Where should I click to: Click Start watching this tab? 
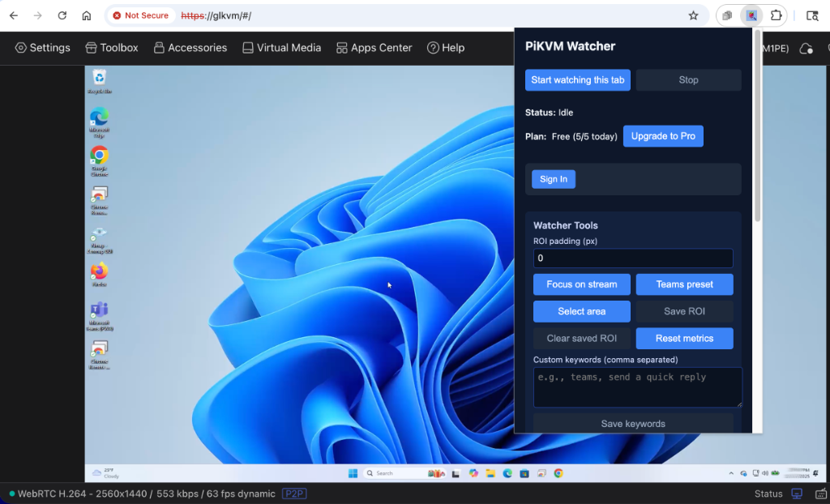[x=577, y=79]
